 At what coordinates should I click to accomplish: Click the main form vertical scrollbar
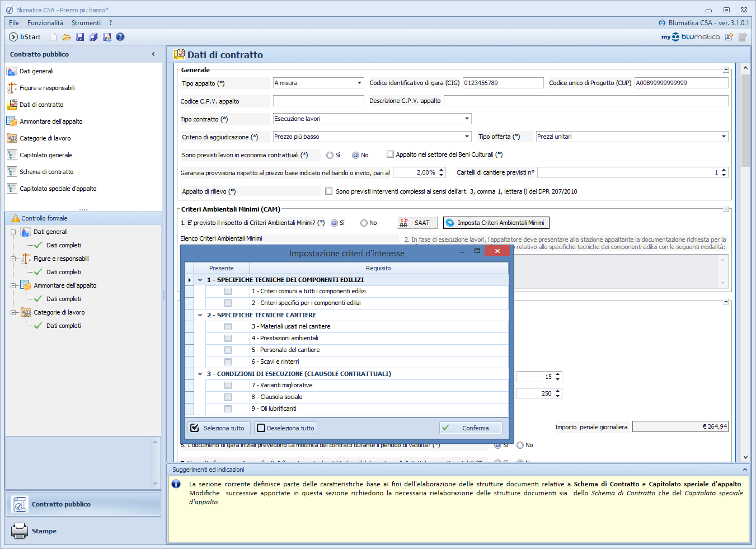[745, 120]
